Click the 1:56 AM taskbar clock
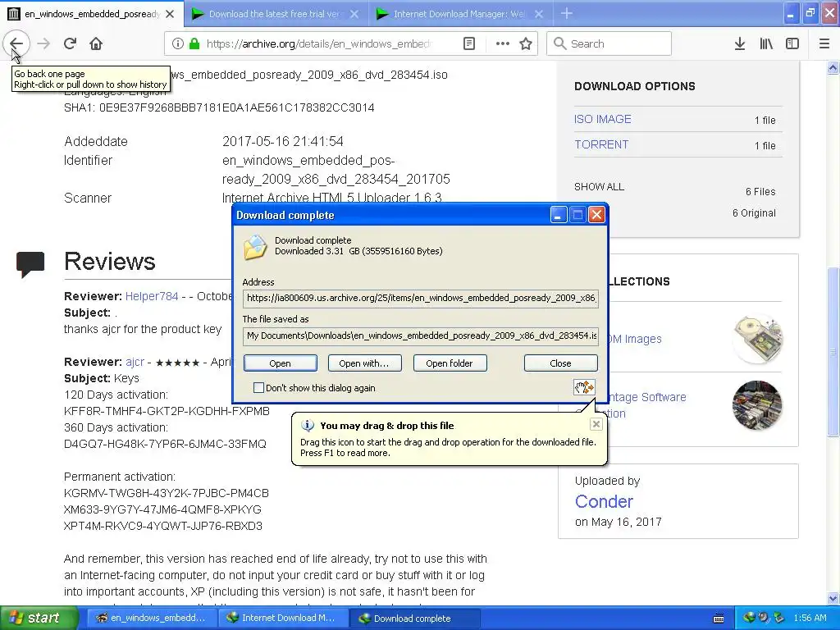This screenshot has height=630, width=840. (810, 618)
